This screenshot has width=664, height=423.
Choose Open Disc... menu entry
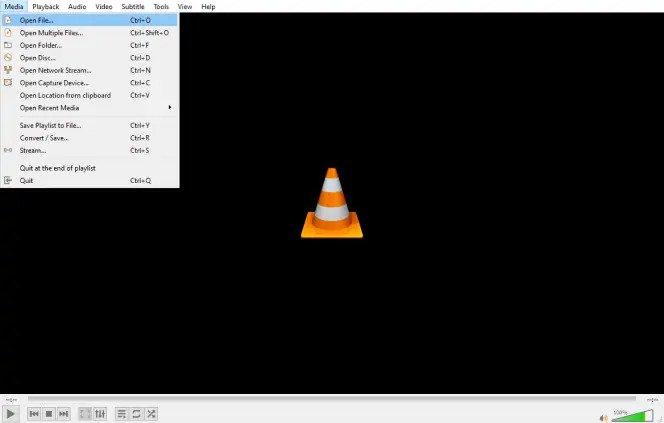89,58
